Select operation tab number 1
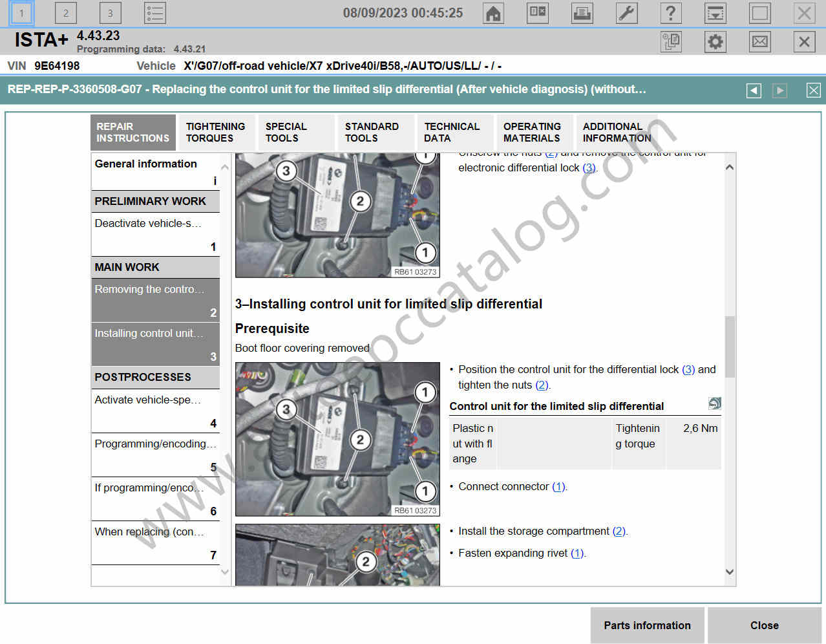 tap(21, 13)
